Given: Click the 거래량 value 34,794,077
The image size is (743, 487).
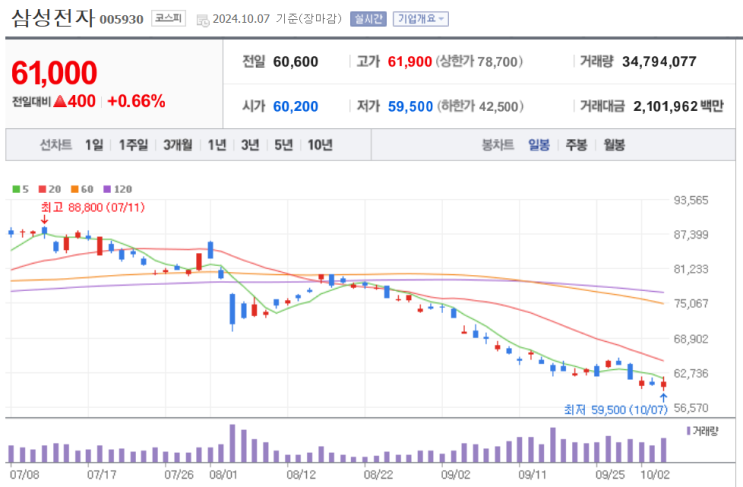Looking at the screenshot, I should (659, 62).
